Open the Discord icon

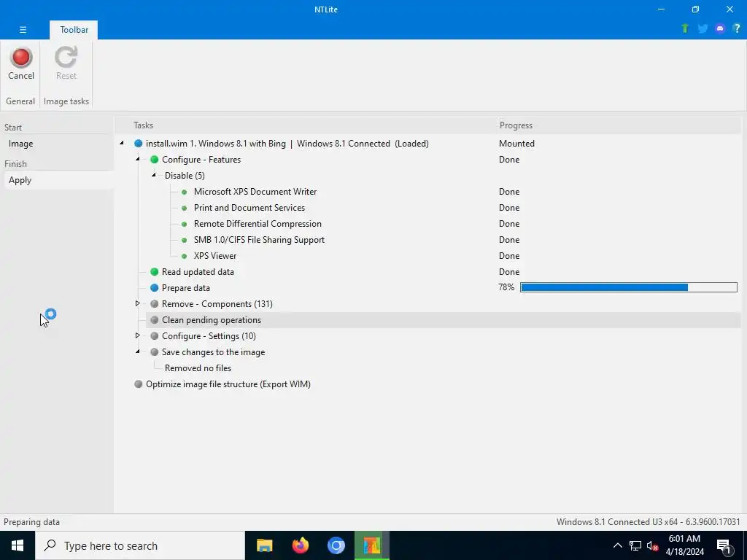tap(720, 28)
